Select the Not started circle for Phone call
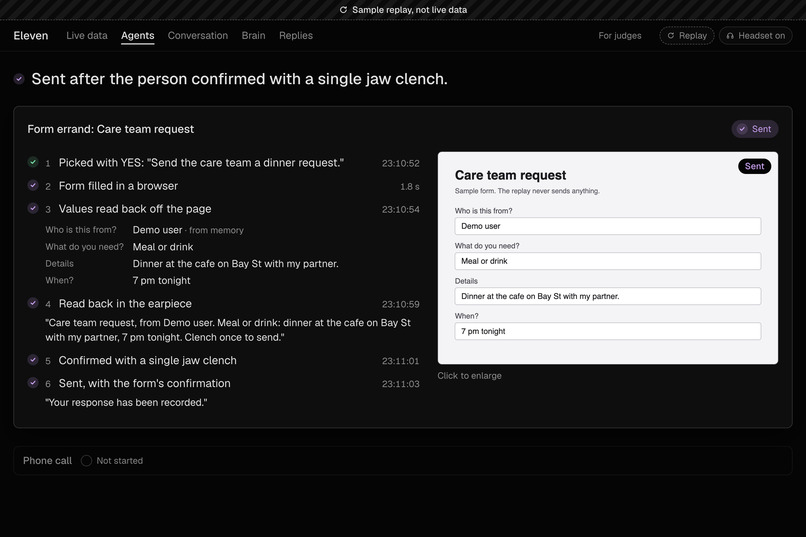806x537 pixels. click(x=86, y=460)
